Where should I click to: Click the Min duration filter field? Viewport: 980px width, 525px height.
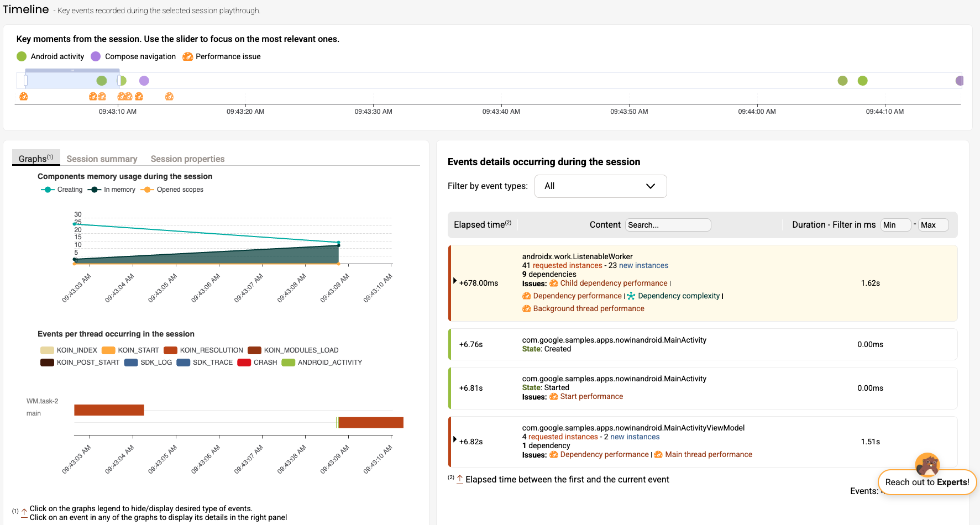point(895,225)
